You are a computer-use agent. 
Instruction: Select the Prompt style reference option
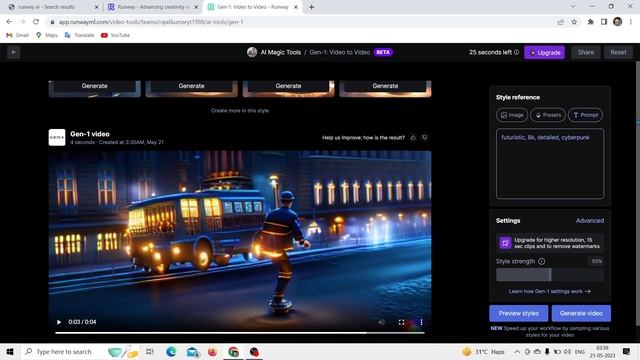pyautogui.click(x=585, y=115)
